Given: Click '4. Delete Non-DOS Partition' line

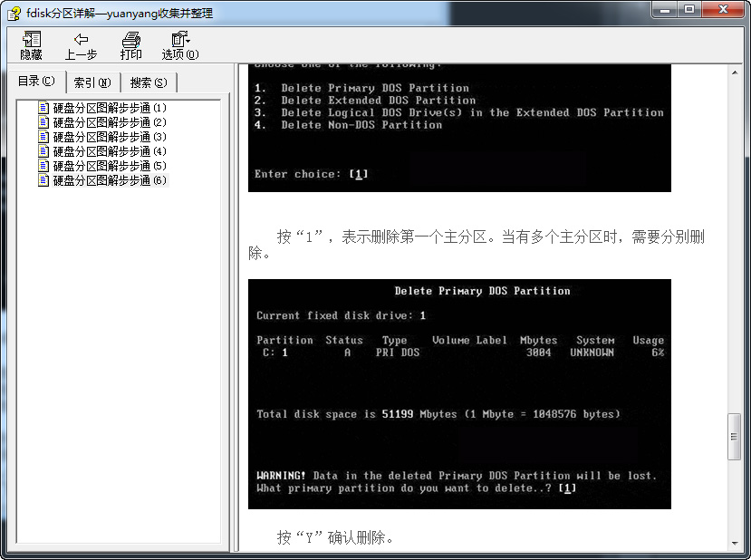Looking at the screenshot, I should (x=348, y=125).
